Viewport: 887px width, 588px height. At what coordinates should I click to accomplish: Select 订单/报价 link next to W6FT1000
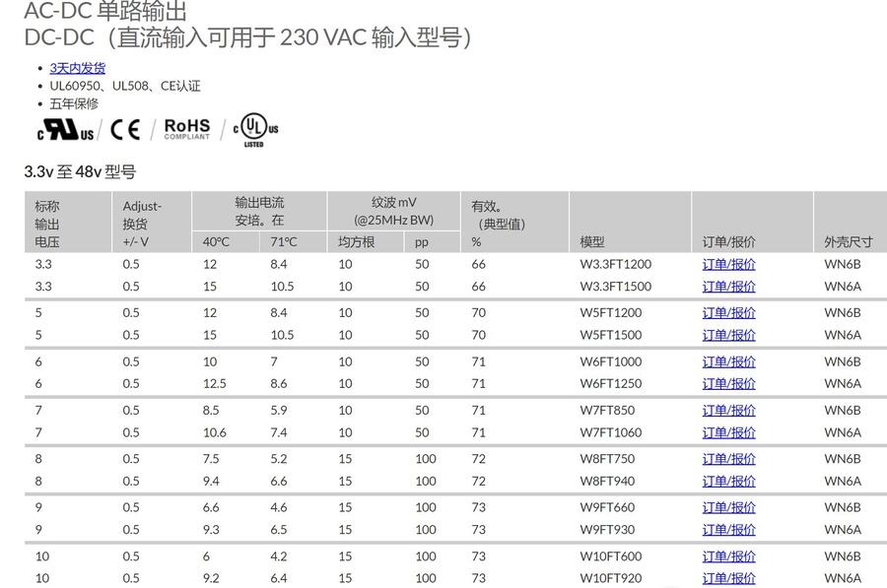pyautogui.click(x=728, y=361)
